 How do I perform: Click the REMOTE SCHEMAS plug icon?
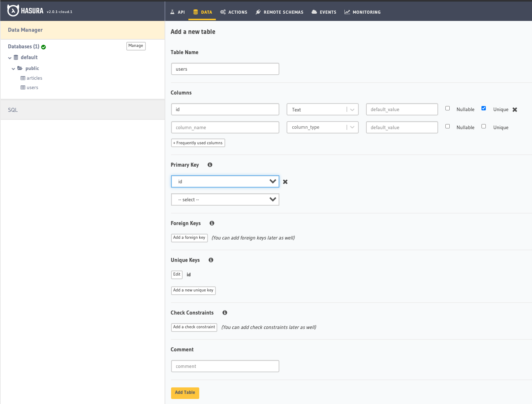click(258, 12)
